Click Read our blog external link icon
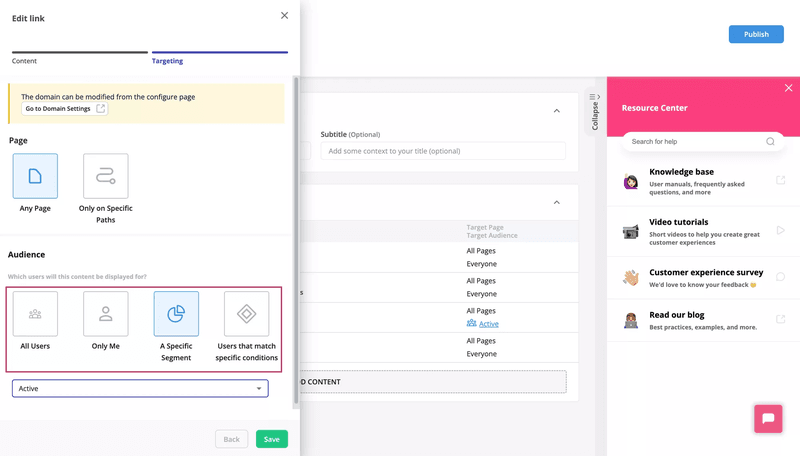The width and height of the screenshot is (800, 456). point(780,319)
